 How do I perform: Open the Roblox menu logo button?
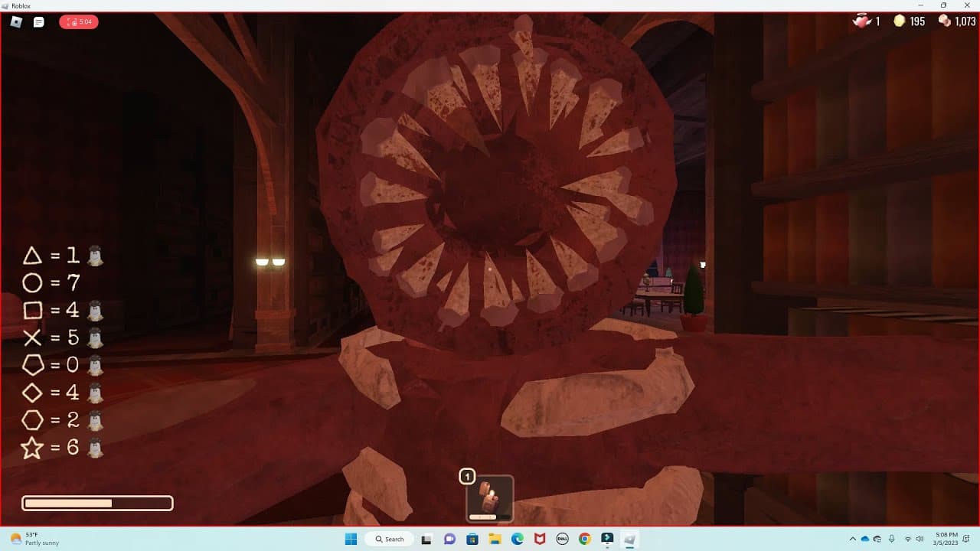[16, 22]
